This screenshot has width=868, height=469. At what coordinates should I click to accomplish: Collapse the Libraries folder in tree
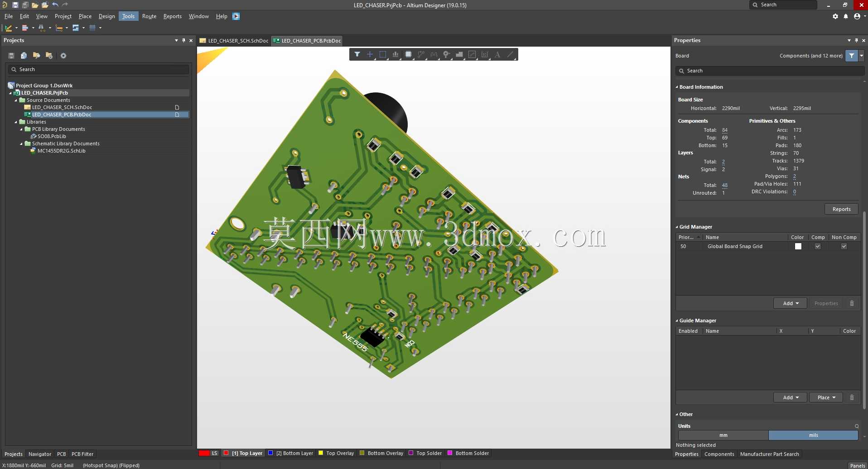click(x=16, y=122)
